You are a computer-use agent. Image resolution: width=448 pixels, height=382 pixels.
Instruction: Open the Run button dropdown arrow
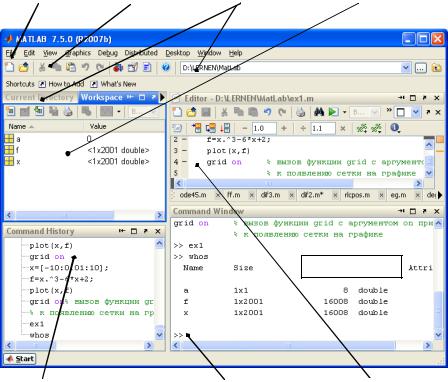[x=344, y=112]
